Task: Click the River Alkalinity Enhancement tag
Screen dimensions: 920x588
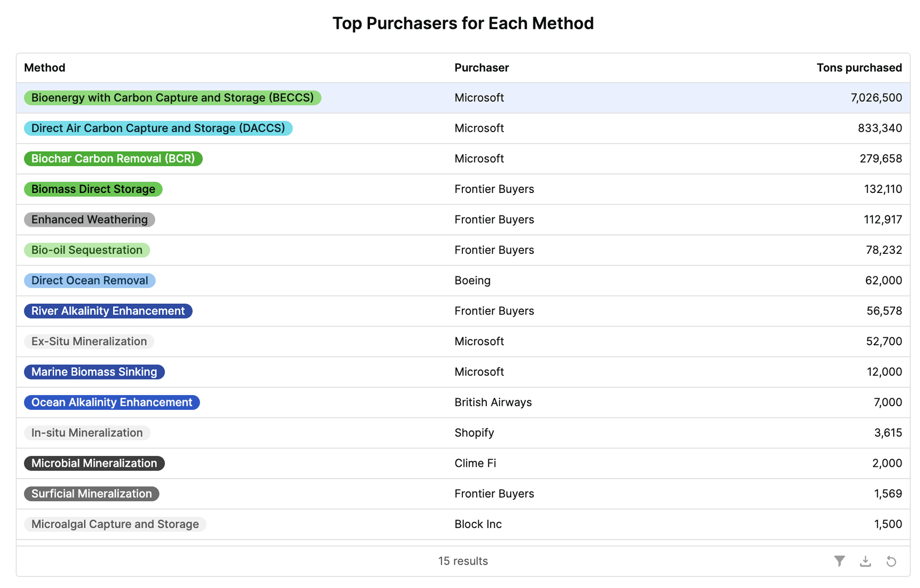Action: pos(108,311)
